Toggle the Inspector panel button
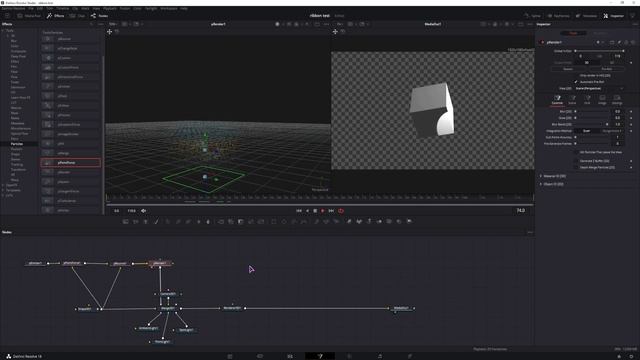 click(x=613, y=16)
